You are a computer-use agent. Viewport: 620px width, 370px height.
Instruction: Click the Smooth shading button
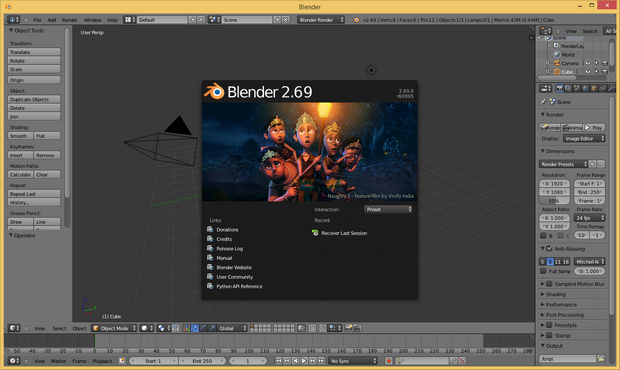coord(20,136)
